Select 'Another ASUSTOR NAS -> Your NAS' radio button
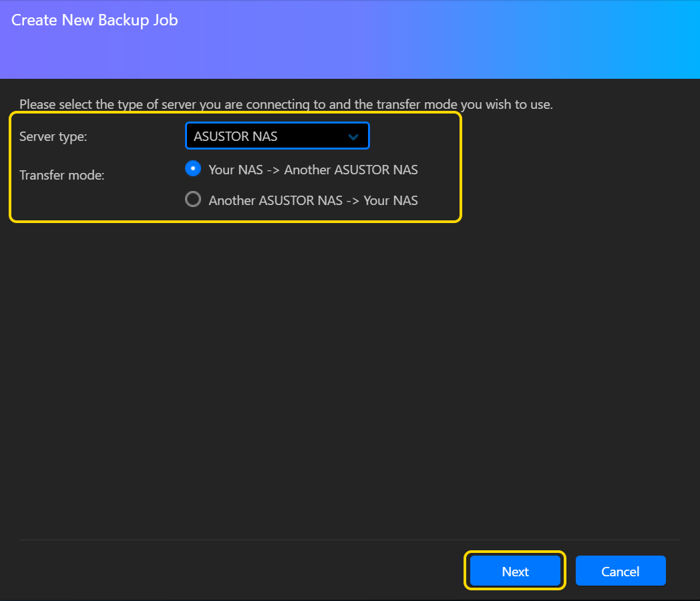700x601 pixels. click(x=193, y=199)
